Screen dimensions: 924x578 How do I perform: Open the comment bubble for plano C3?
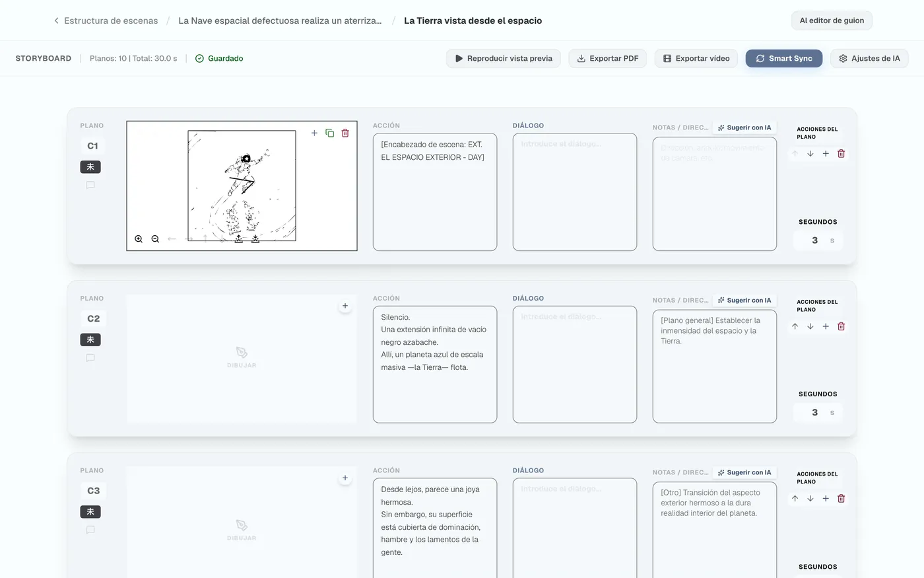pyautogui.click(x=90, y=530)
